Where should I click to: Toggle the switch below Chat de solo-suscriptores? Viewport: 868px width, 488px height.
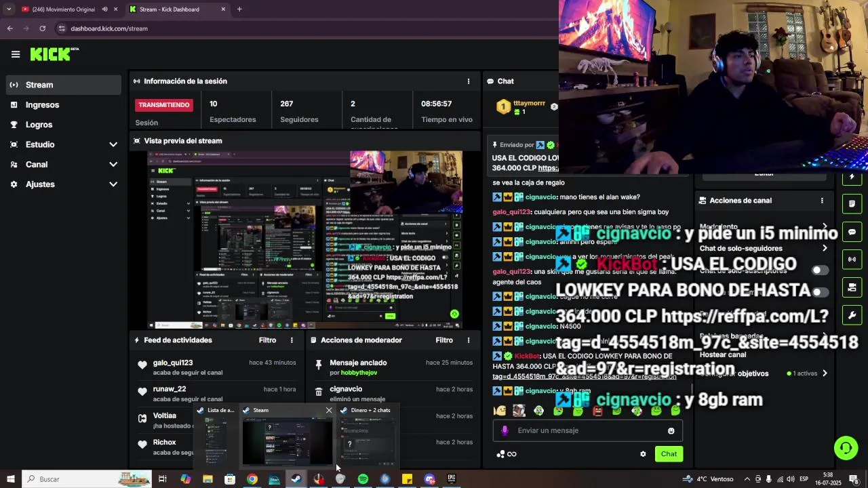click(821, 292)
